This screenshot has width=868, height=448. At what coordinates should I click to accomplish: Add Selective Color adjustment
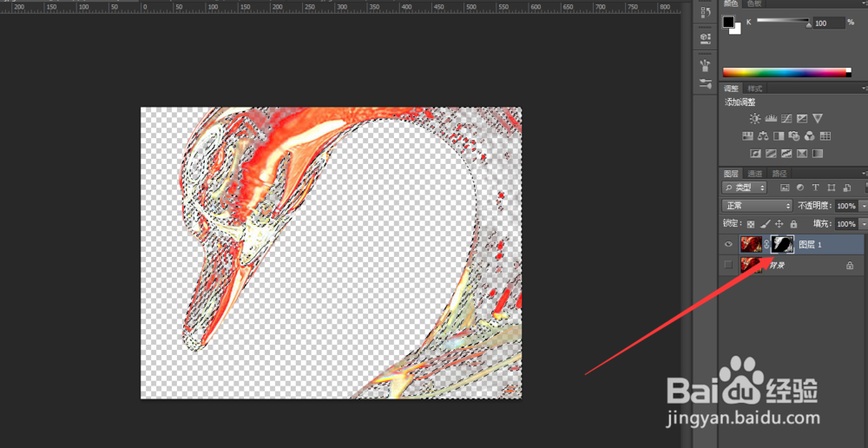point(801,154)
